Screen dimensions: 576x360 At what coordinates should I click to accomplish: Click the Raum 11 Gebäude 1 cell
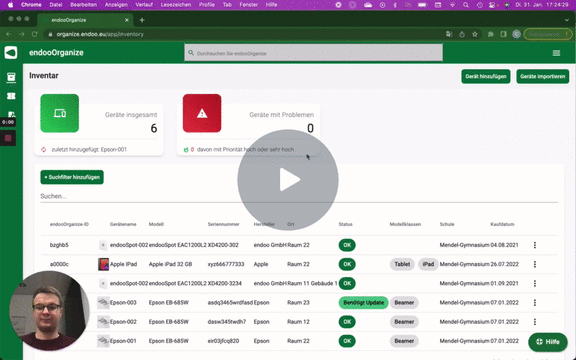312,283
